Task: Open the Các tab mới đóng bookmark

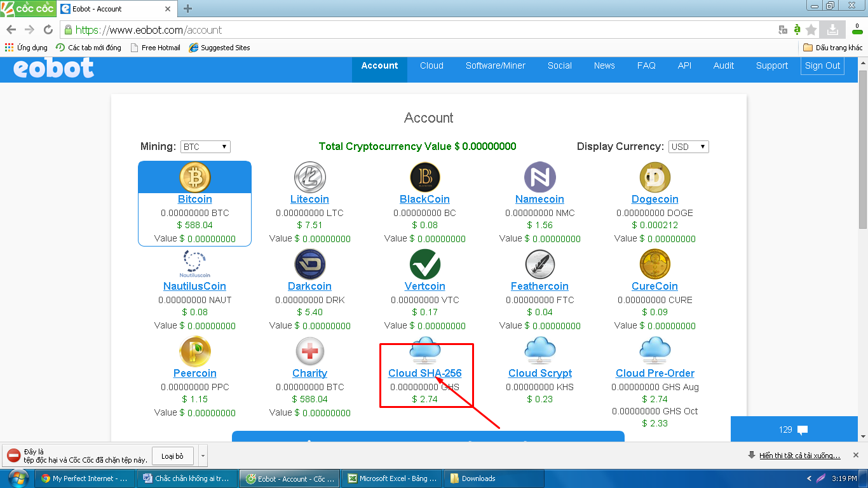Action: tap(88, 48)
